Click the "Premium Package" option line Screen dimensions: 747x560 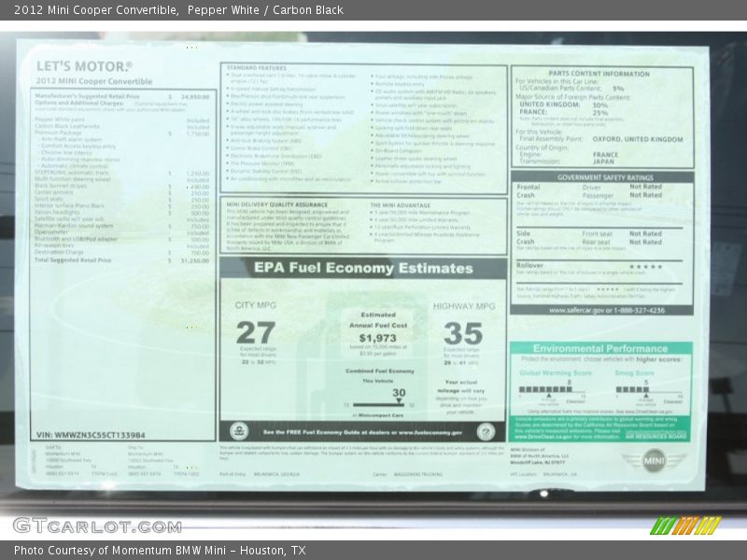(58, 133)
